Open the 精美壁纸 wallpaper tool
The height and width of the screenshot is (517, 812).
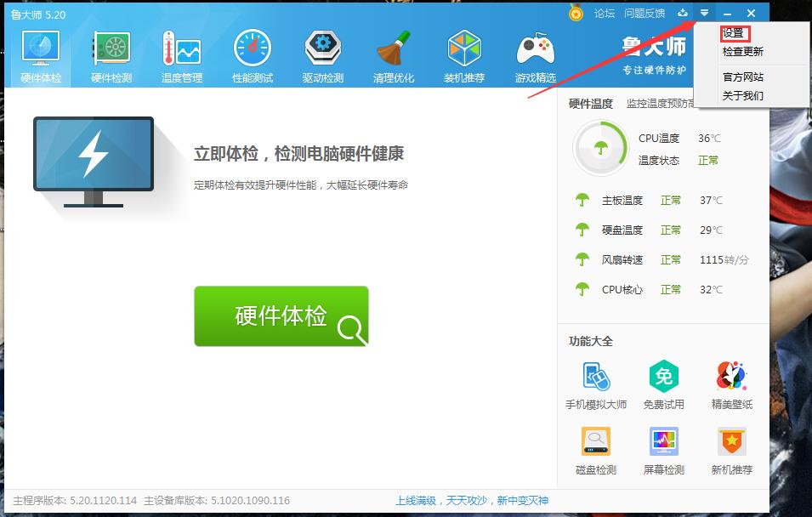coord(730,383)
